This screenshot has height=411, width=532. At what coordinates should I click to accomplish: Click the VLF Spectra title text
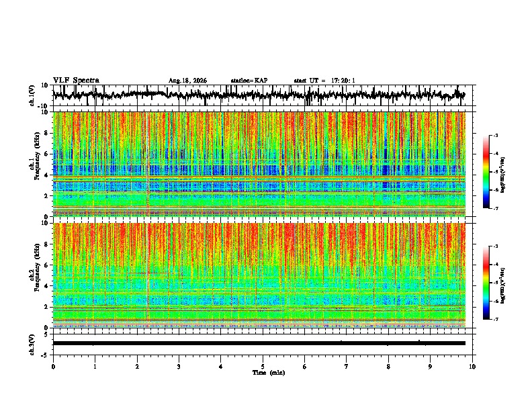[x=77, y=81]
